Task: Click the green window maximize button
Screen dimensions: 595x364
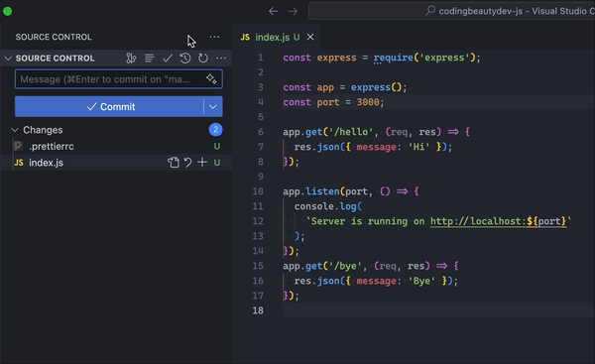Action: [8, 11]
